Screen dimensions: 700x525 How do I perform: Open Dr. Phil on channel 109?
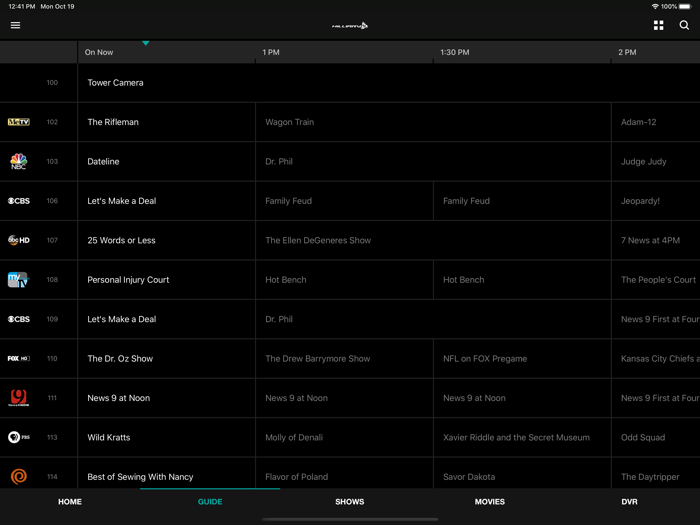pos(433,319)
